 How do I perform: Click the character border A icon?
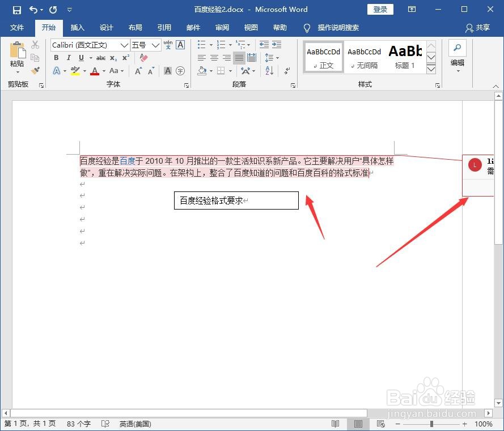(181, 45)
